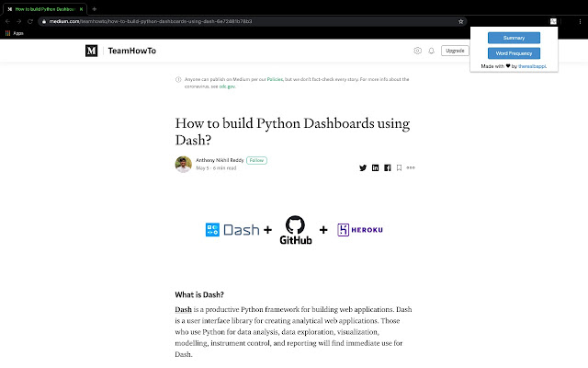Open a new tab with plus button
Image resolution: width=588 pixels, height=368 pixels.
point(94,9)
